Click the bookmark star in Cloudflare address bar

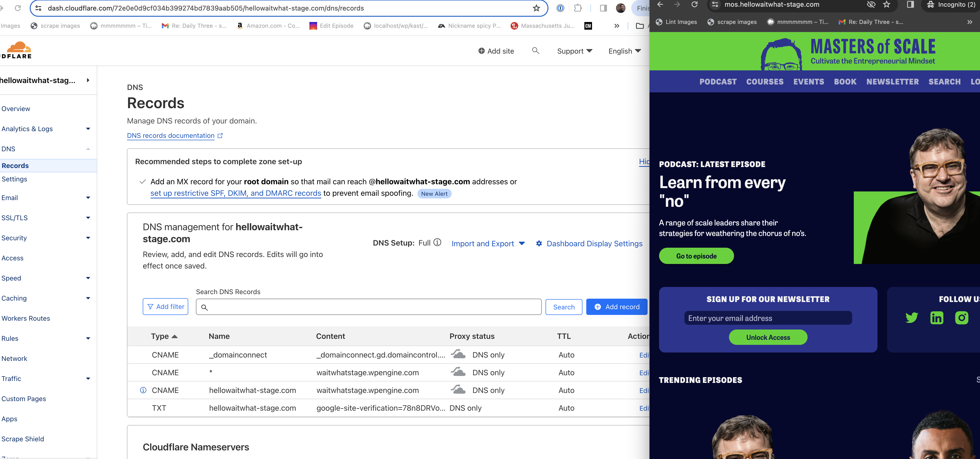tap(536, 8)
